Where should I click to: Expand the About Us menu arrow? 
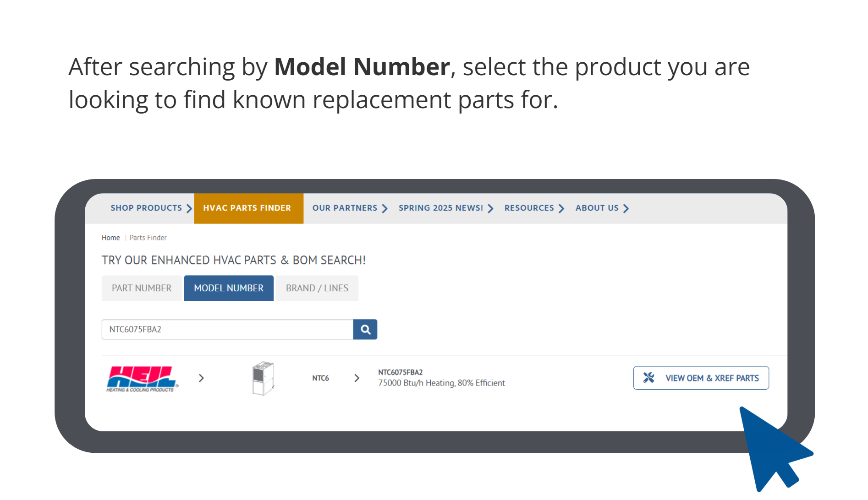pyautogui.click(x=626, y=209)
